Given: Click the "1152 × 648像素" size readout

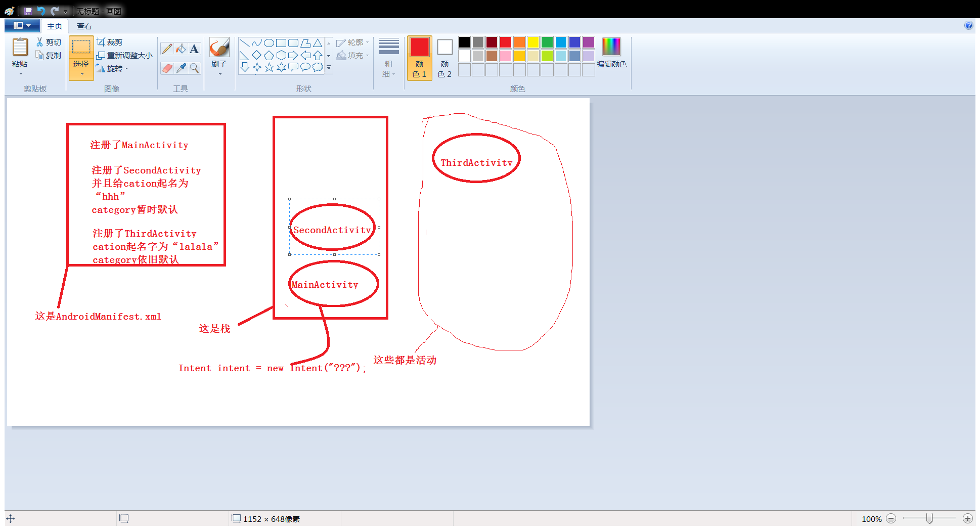Looking at the screenshot, I should (272, 519).
